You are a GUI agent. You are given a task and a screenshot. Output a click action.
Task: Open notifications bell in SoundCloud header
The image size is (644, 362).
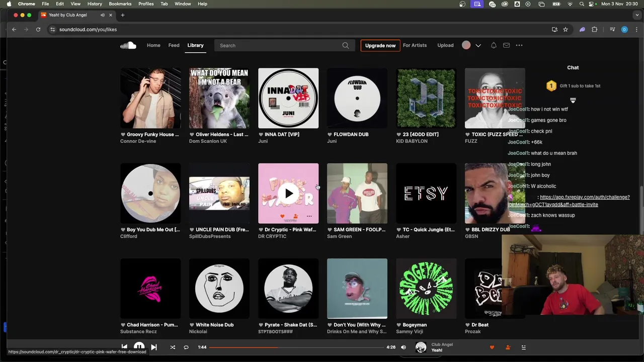coord(494,45)
